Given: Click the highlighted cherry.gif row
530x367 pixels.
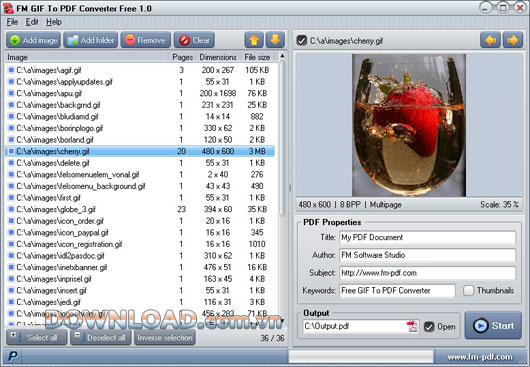Looking at the screenshot, I should [x=140, y=151].
